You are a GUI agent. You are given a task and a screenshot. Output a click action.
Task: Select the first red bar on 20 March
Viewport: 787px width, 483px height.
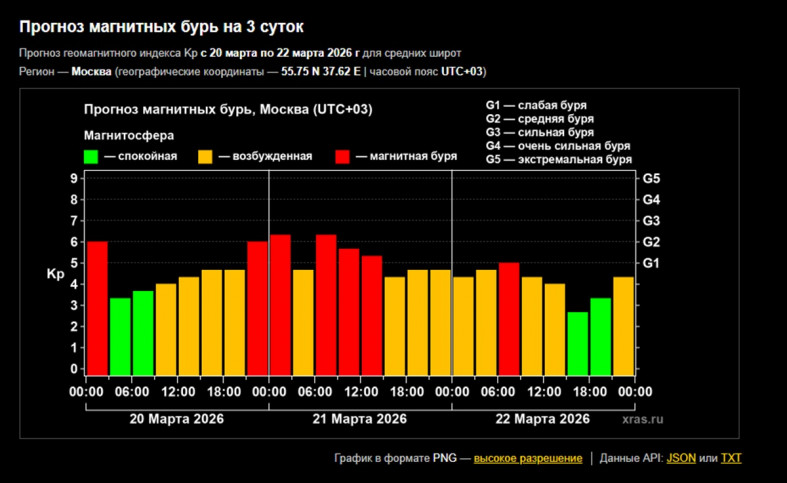click(97, 307)
